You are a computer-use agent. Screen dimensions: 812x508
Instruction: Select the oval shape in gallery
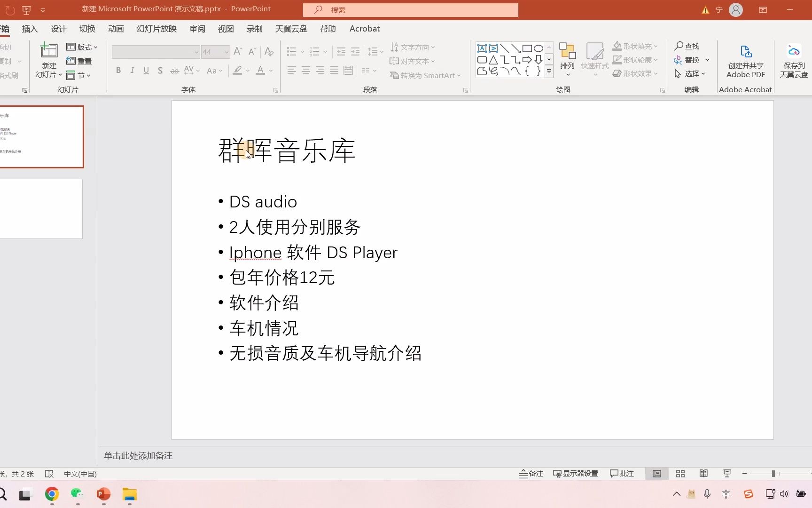point(539,48)
